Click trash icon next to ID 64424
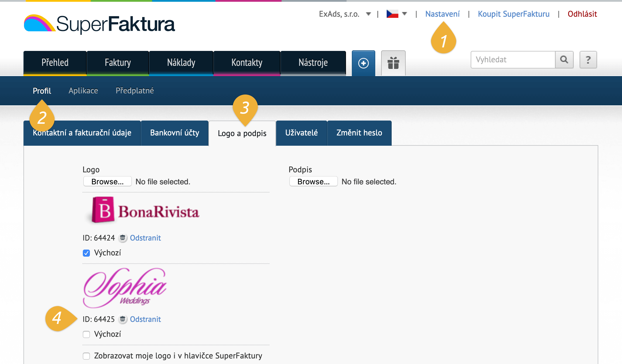The width and height of the screenshot is (622, 364). 123,238
